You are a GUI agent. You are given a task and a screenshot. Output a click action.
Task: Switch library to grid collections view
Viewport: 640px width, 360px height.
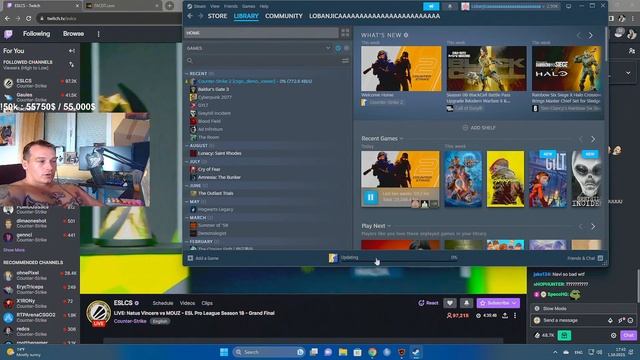click(345, 33)
